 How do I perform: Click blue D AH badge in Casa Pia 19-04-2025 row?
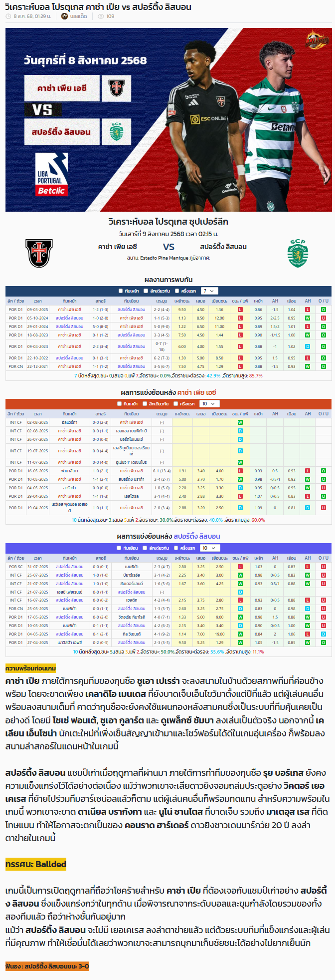tap(308, 508)
